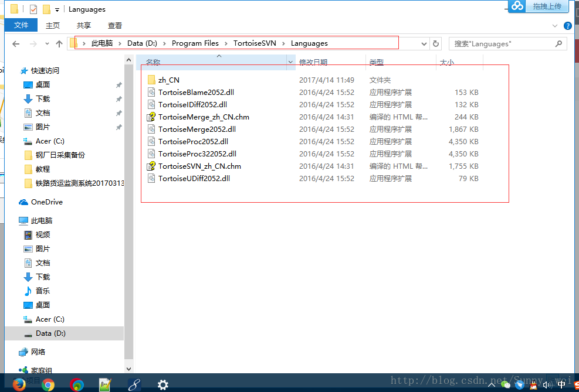
Task: Expand breadcrumb arrow after TortoiseSVN
Action: coord(283,43)
